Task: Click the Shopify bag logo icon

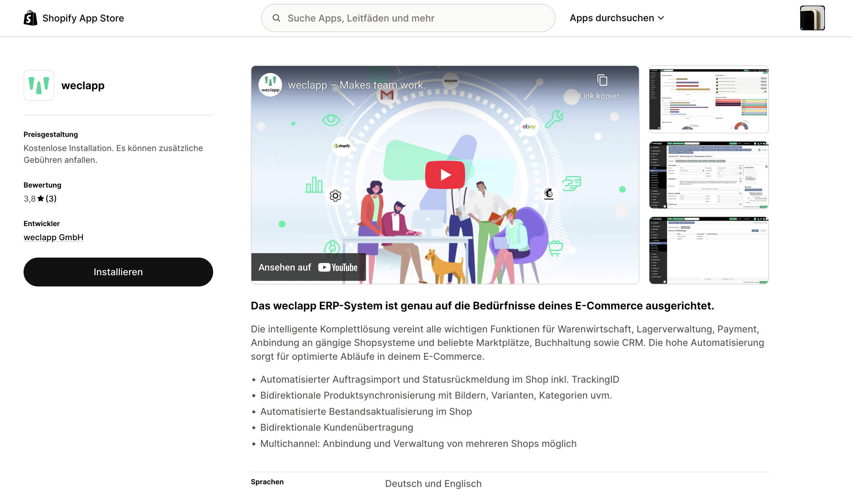Action: tap(30, 18)
